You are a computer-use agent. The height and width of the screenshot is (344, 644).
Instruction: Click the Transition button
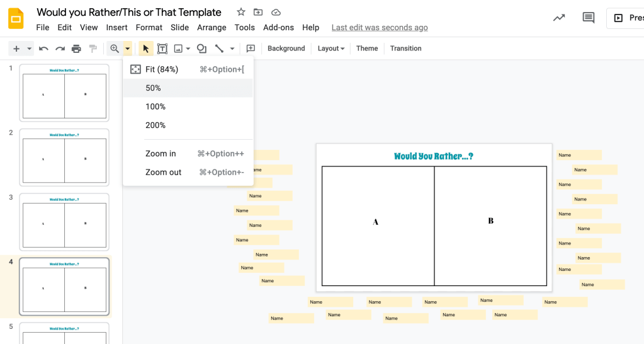click(405, 49)
